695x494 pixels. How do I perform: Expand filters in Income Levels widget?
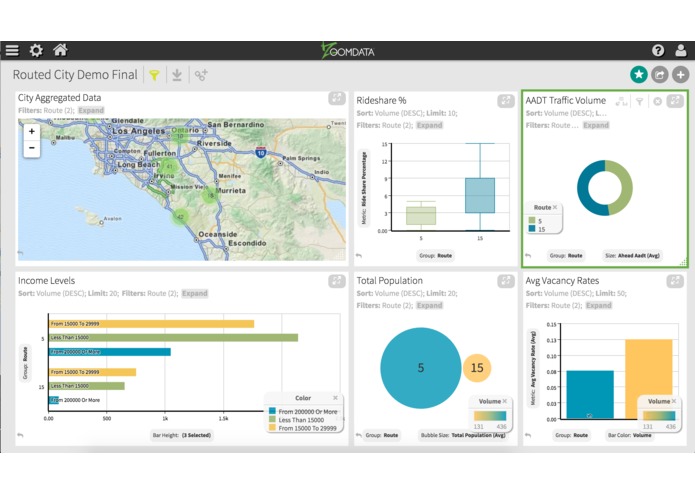[x=195, y=293]
